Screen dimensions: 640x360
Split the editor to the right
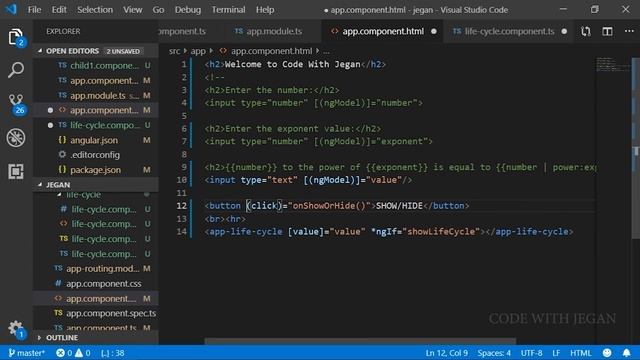(x=607, y=31)
